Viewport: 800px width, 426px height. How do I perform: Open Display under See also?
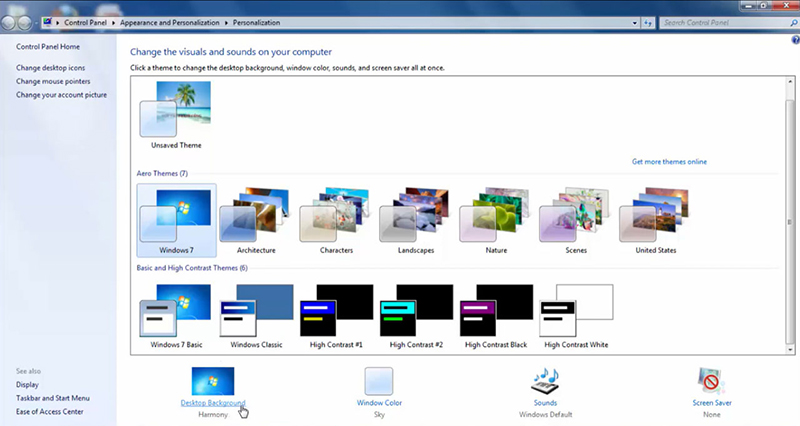pos(27,385)
